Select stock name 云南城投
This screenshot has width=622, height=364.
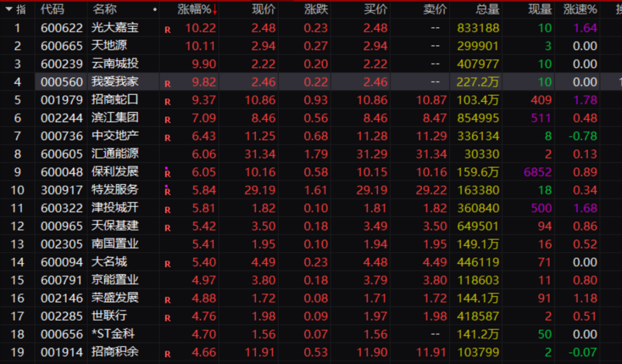coord(115,64)
